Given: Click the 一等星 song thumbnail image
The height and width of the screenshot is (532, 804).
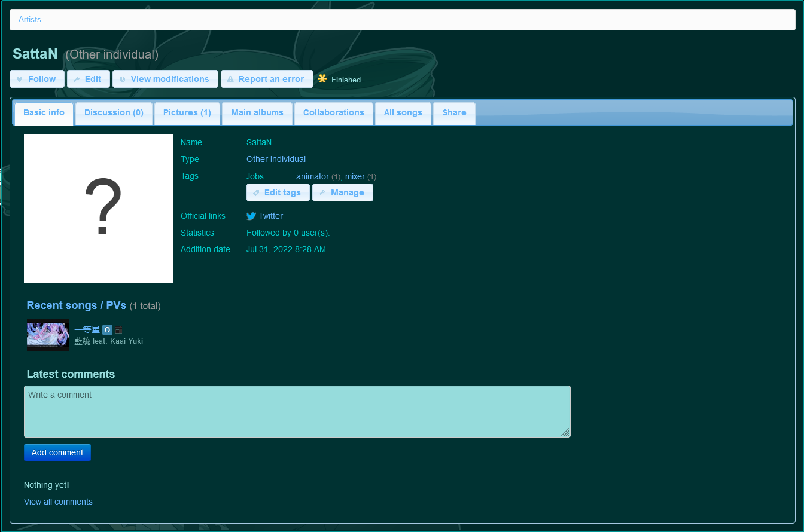Looking at the screenshot, I should click(47, 335).
